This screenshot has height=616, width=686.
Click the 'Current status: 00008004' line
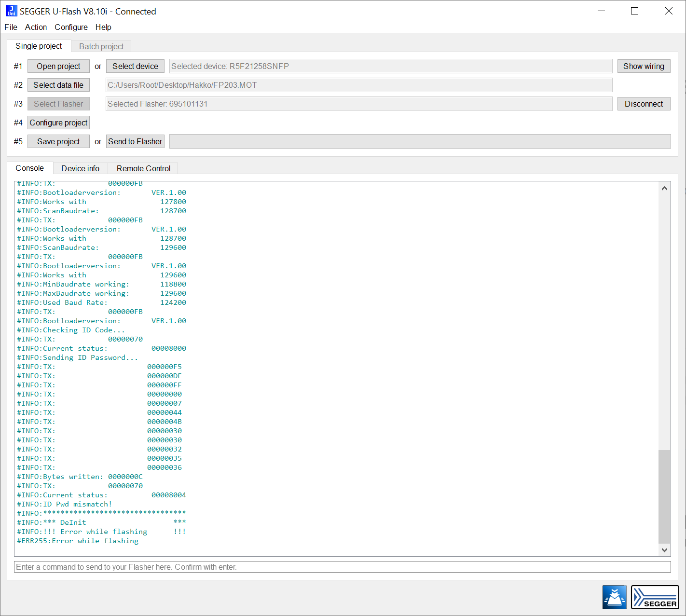(101, 495)
